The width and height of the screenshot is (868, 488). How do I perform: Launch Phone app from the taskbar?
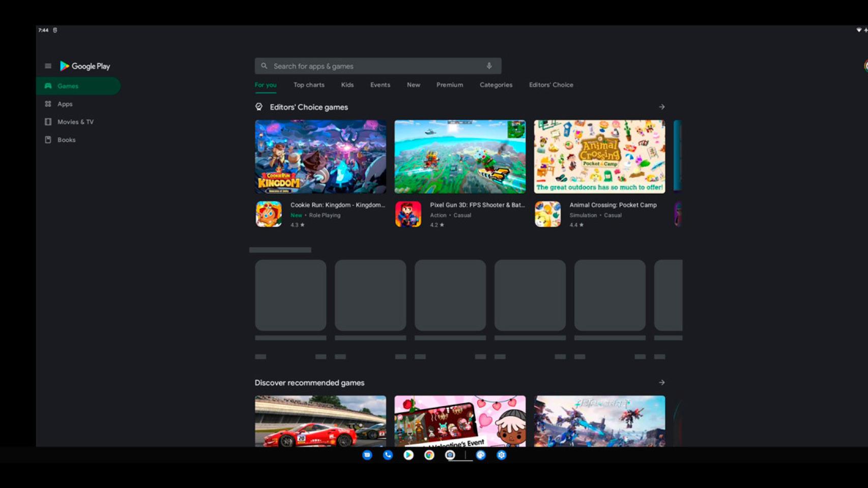tap(388, 455)
